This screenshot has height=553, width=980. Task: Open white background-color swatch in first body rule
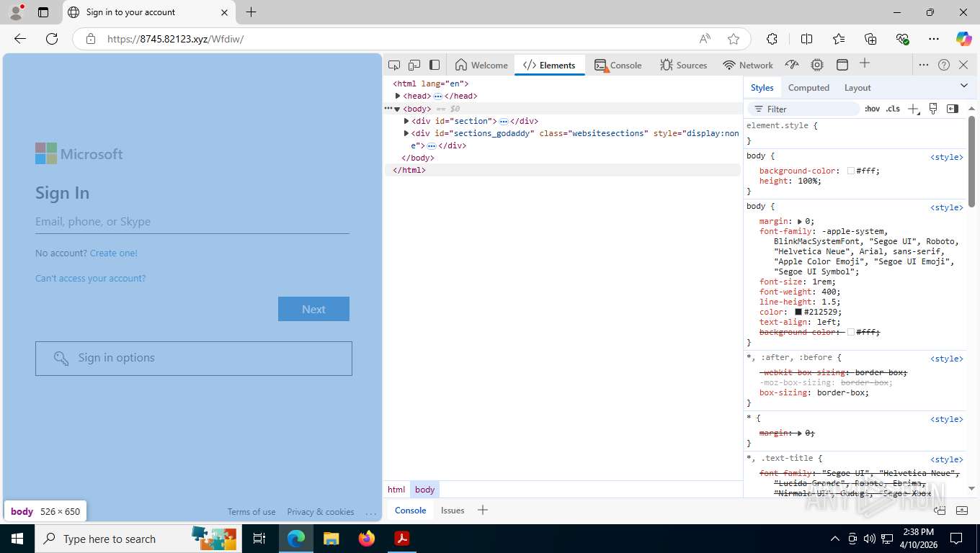[851, 171]
